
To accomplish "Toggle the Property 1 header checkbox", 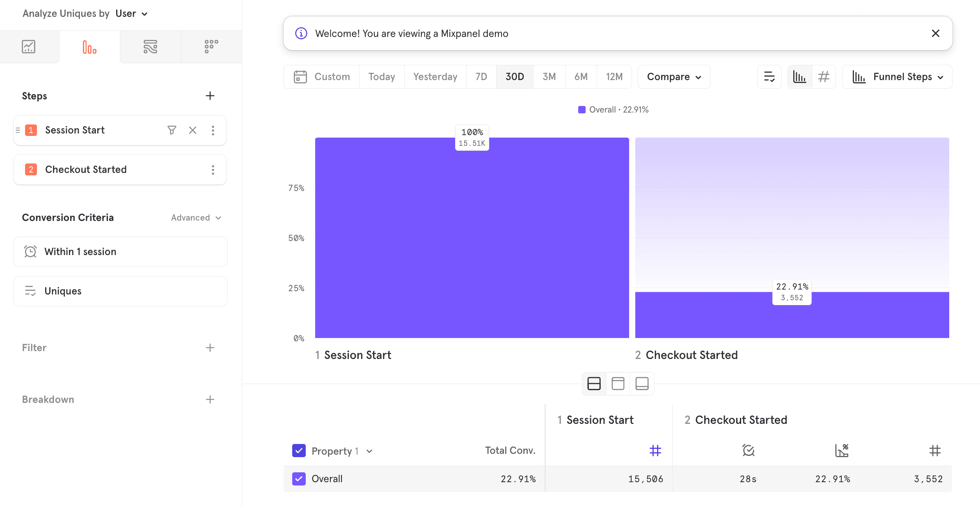I will (x=299, y=451).
